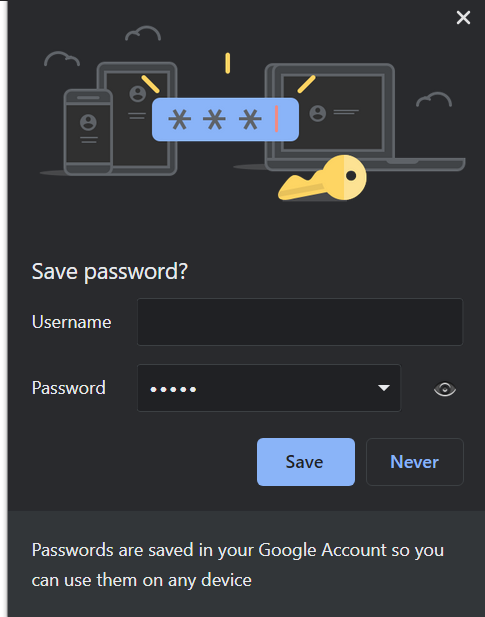Click the avatar icon on the phone screen
The image size is (485, 617).
[x=88, y=122]
